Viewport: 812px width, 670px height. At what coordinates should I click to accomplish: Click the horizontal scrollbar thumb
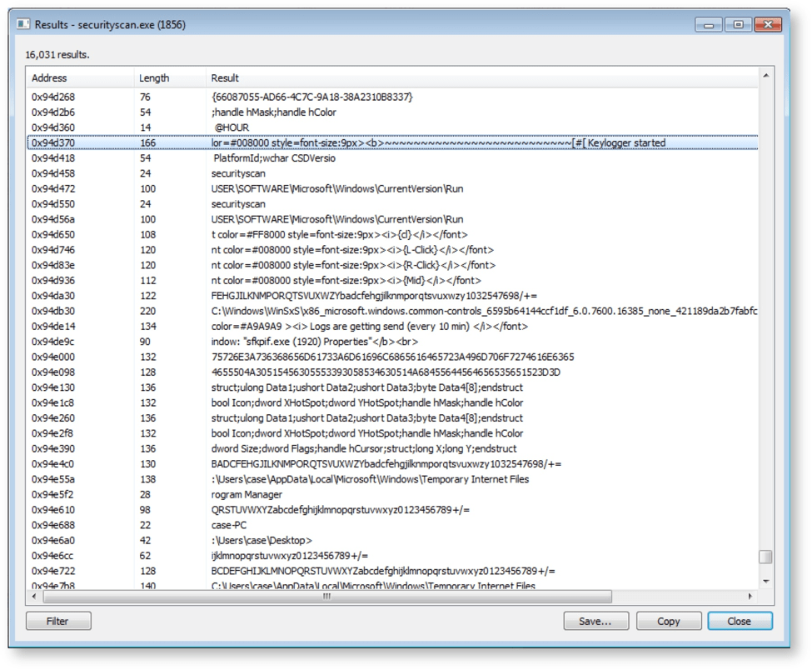point(327,597)
